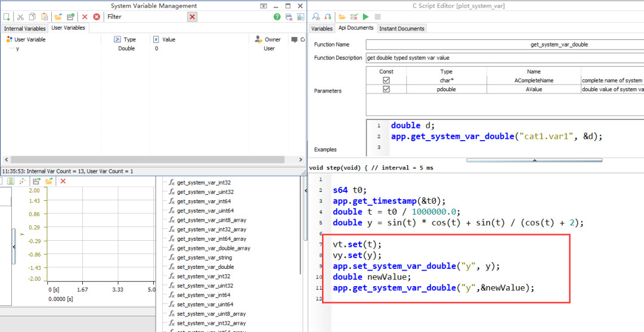
Task: Switch to the Internal Variables tab
Action: pyautogui.click(x=24, y=28)
